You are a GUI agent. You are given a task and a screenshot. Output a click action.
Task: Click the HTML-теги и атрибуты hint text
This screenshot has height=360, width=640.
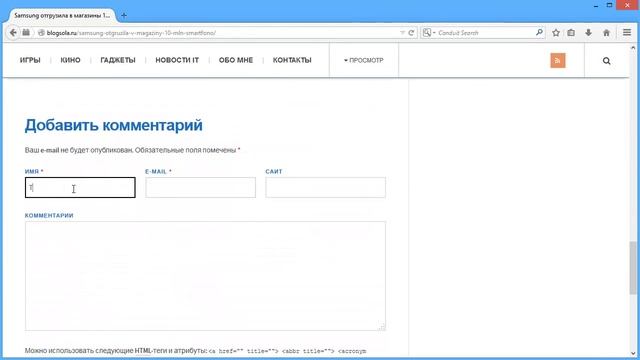click(x=171, y=351)
